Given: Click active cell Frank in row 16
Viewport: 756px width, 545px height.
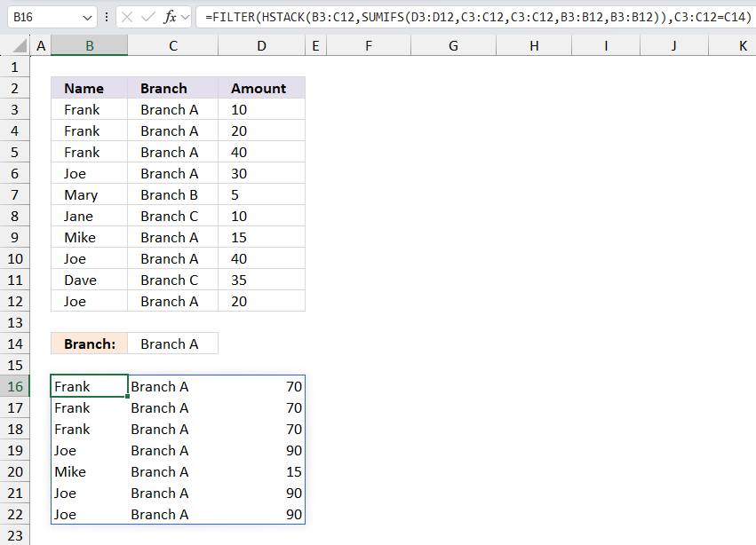Looking at the screenshot, I should coord(89,386).
